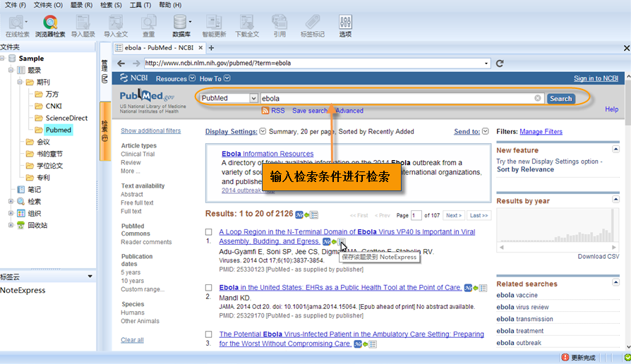Open the Advanced search link
This screenshot has height=364, width=631.
click(349, 111)
